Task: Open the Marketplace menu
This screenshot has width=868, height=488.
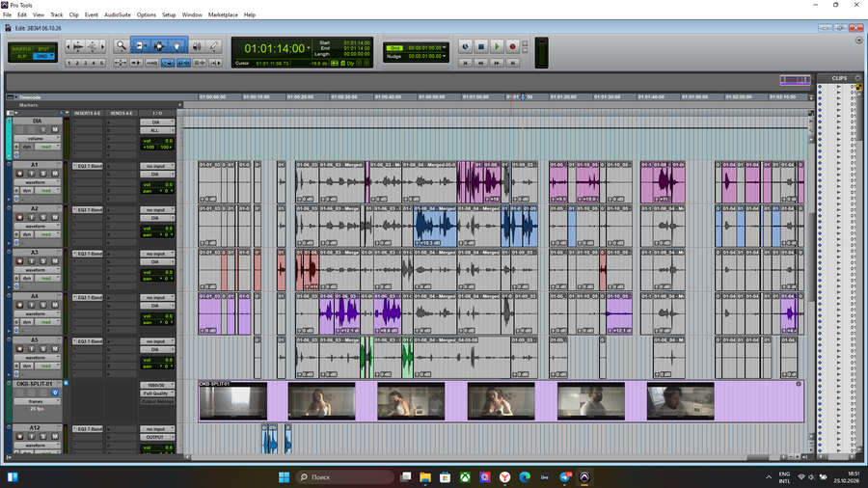Action: [x=223, y=14]
